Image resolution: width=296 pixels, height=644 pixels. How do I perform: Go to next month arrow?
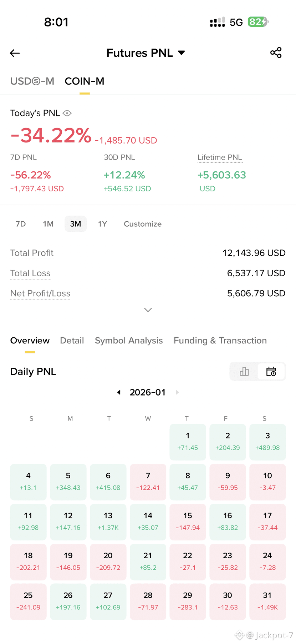[x=177, y=392]
